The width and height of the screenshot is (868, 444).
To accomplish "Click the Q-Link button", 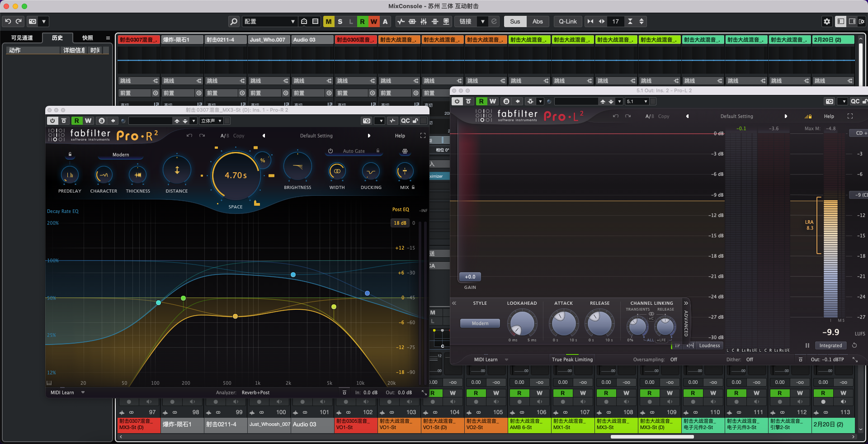I will [x=567, y=21].
